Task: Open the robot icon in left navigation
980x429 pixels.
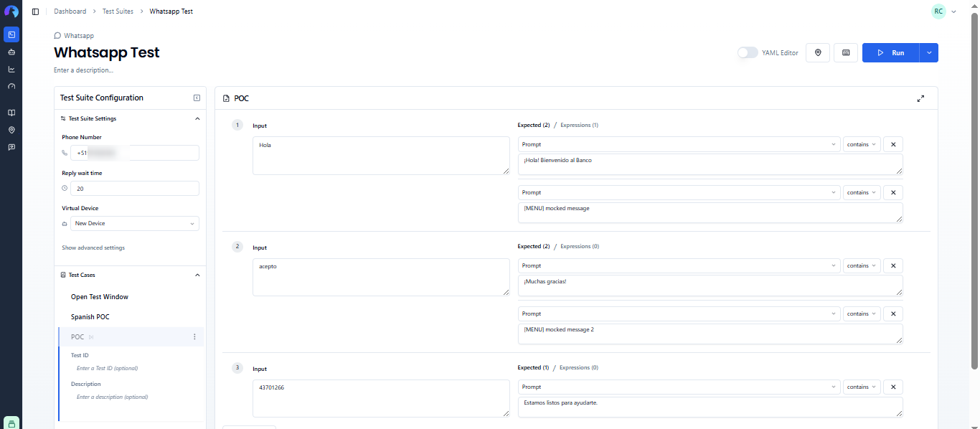Action: tap(11, 52)
